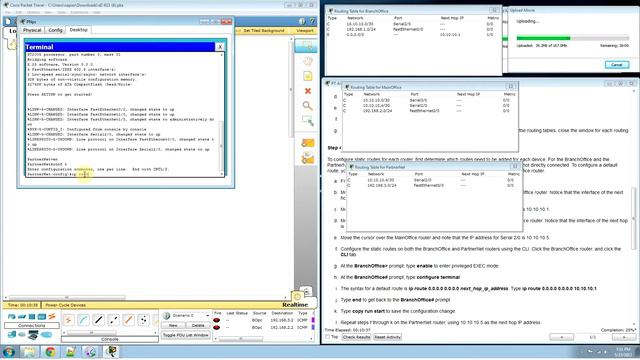
Task: Choose the Multiuser Connection cloud icon
Action: click(x=46, y=335)
